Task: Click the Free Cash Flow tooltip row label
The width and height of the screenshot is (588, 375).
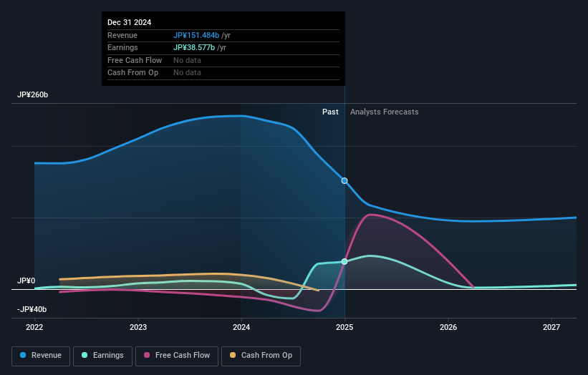Action: (x=135, y=60)
